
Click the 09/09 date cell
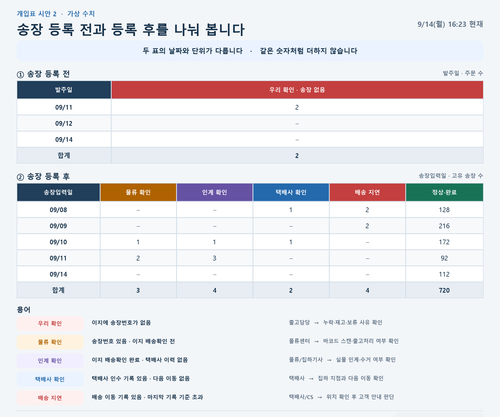click(58, 226)
